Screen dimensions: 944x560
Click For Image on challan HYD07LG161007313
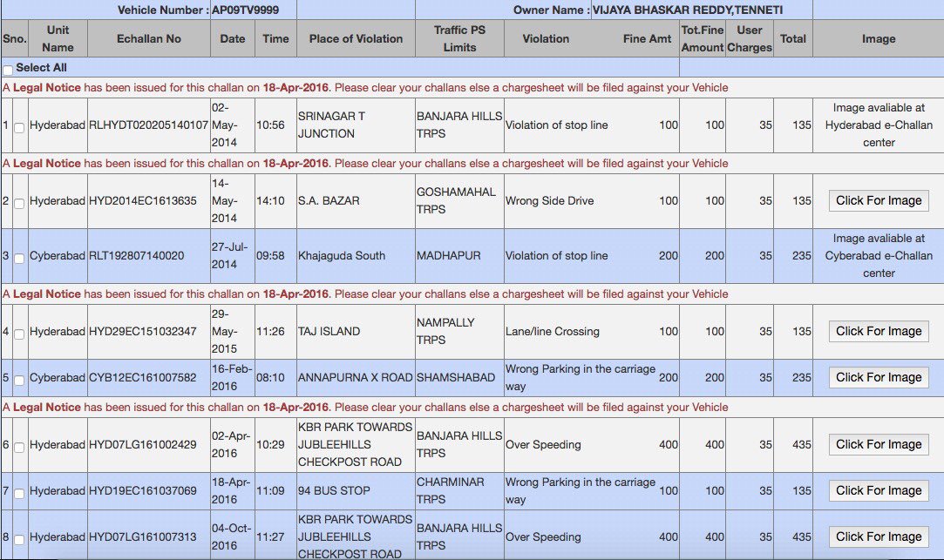coord(879,536)
